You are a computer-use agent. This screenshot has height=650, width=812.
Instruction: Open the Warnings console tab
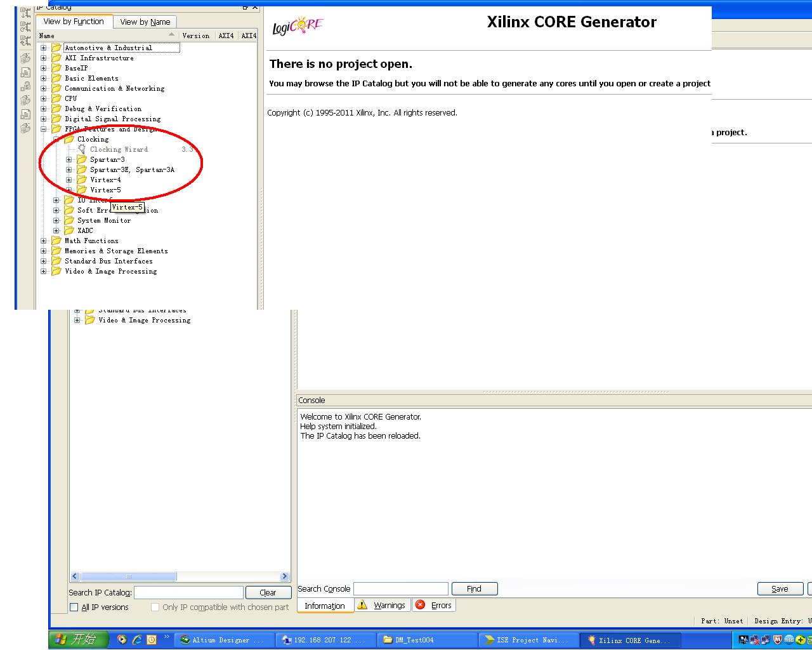point(382,606)
